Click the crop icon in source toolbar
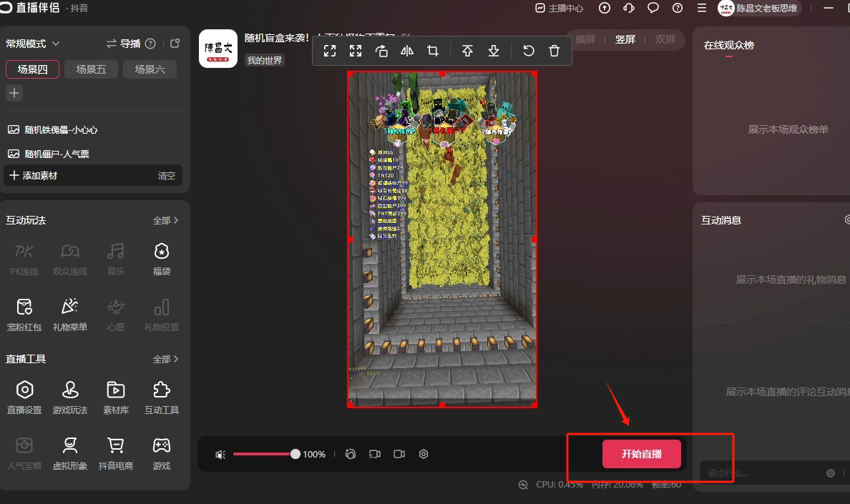850x504 pixels. pyautogui.click(x=433, y=51)
